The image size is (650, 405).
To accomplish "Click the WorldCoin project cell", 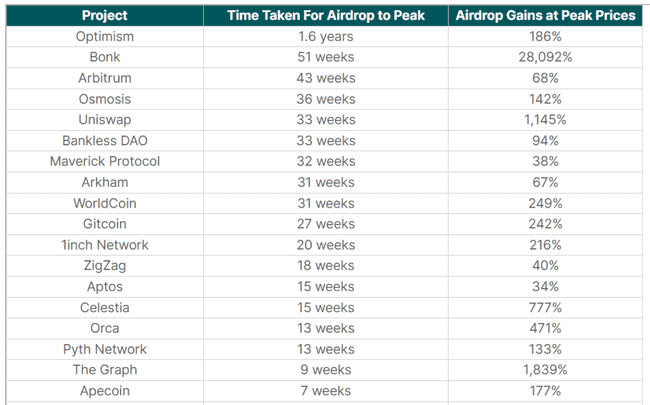I will point(105,203).
